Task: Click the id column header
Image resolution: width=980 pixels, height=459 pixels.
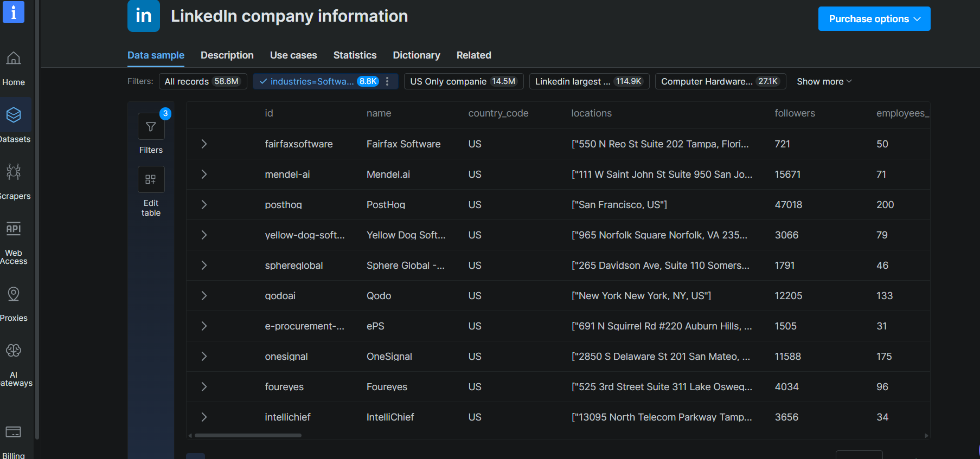Action: (269, 113)
